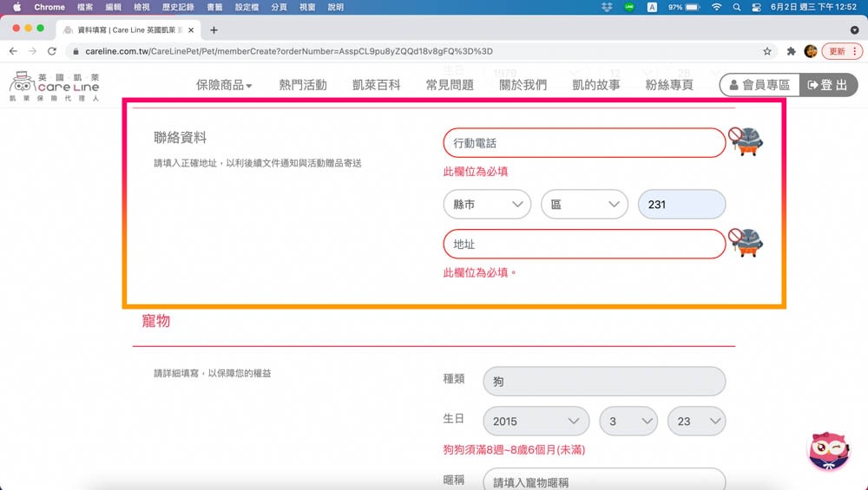Open 凱的故事 navigation item
The height and width of the screenshot is (490, 868).
[x=596, y=85]
